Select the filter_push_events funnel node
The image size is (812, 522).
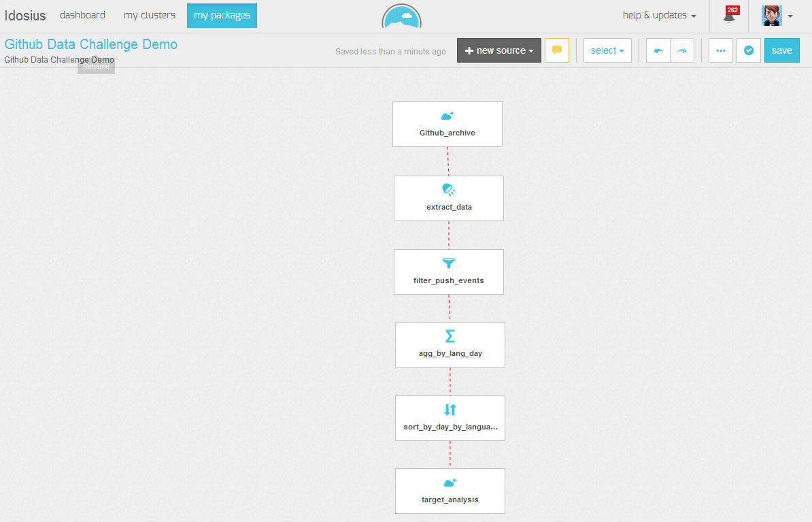448,272
